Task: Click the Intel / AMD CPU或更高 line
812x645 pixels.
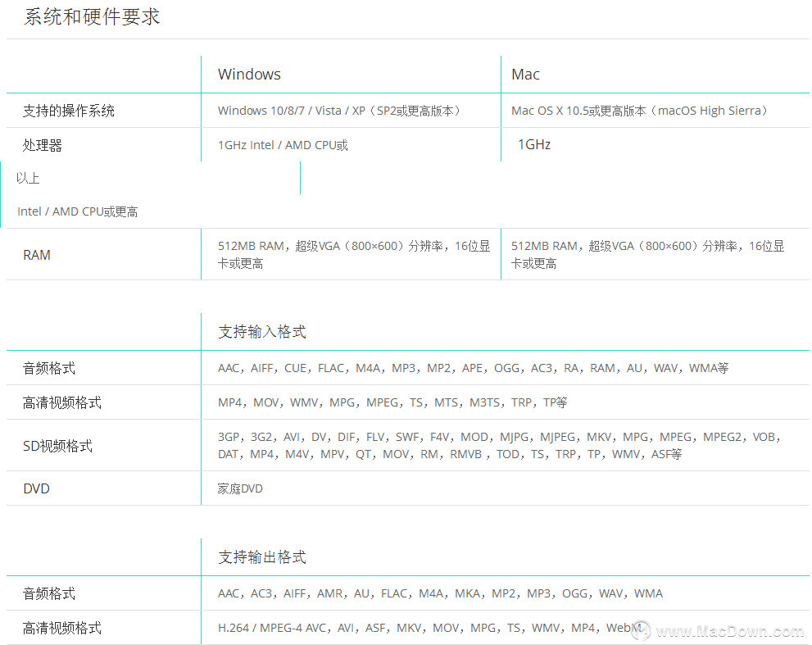Action: [x=78, y=211]
